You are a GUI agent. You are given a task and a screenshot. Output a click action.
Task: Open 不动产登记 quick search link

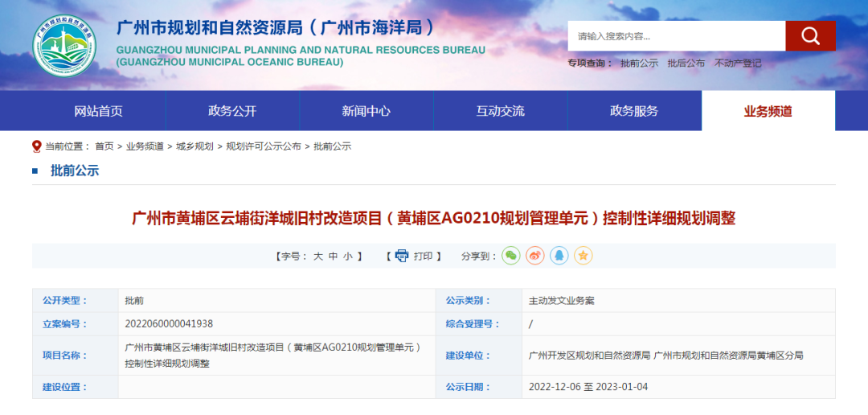point(738,64)
